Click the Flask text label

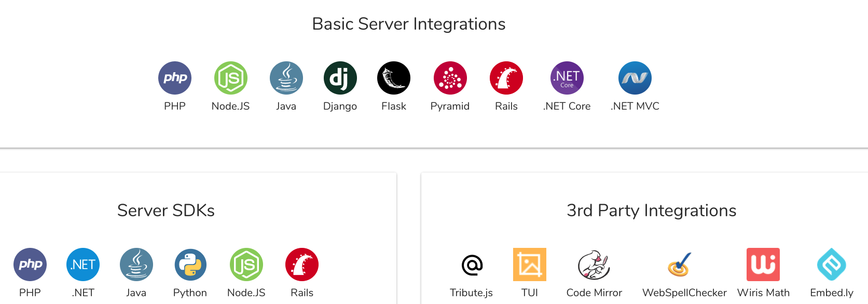394,106
